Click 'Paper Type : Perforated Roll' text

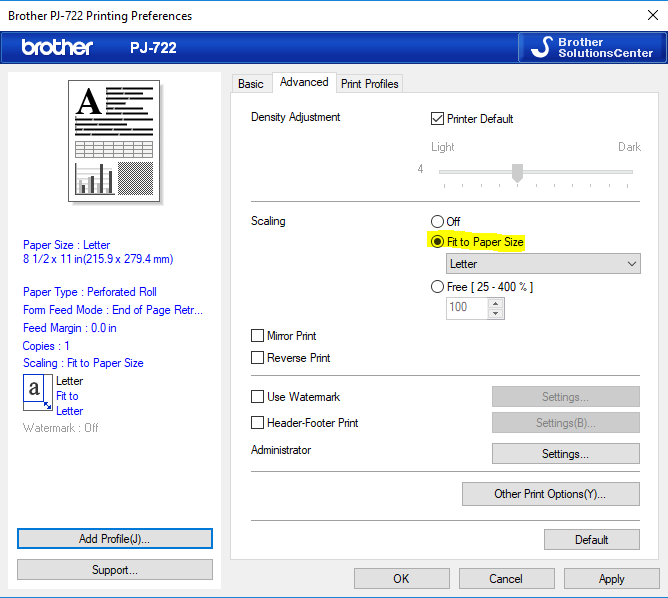click(89, 292)
